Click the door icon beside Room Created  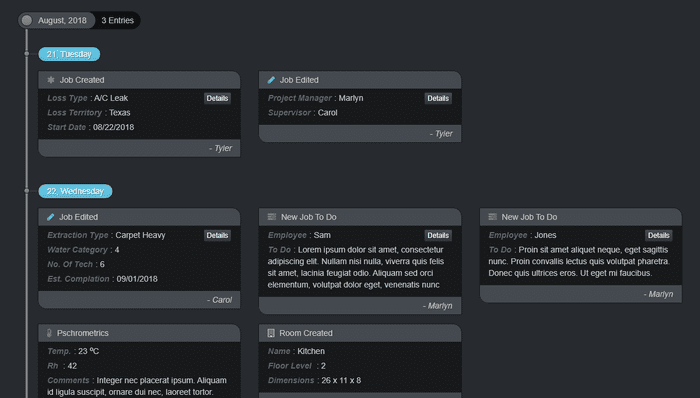point(271,333)
